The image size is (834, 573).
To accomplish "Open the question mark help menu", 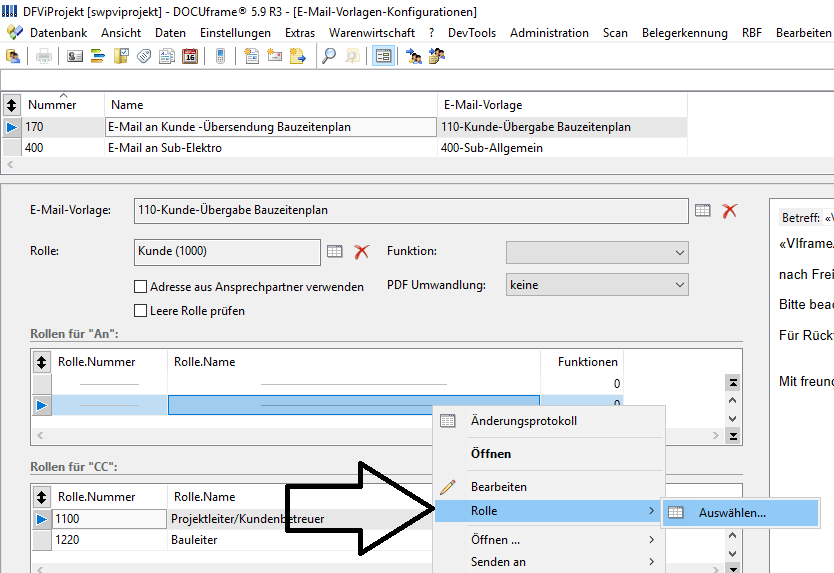I will click(431, 33).
